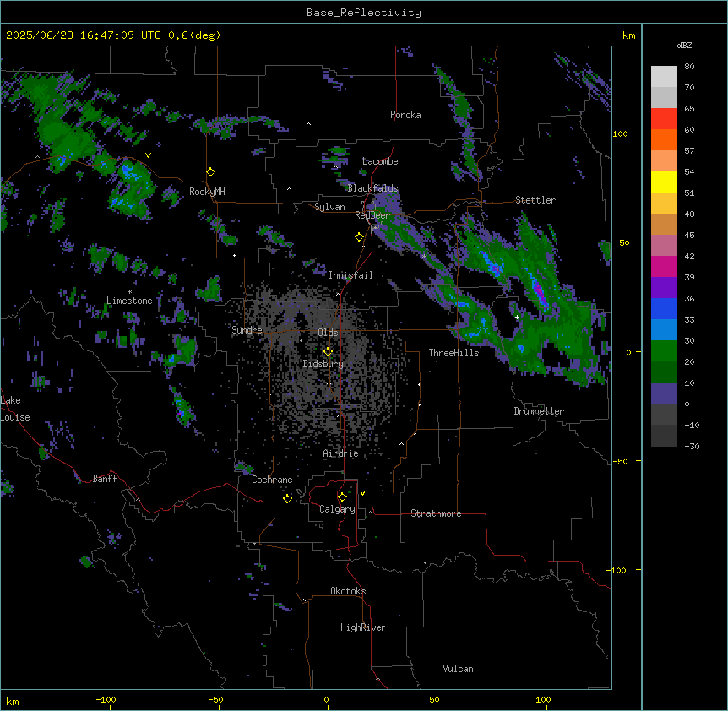Select the Okotoks town label
Viewport: 728px width, 711px height.
[348, 591]
